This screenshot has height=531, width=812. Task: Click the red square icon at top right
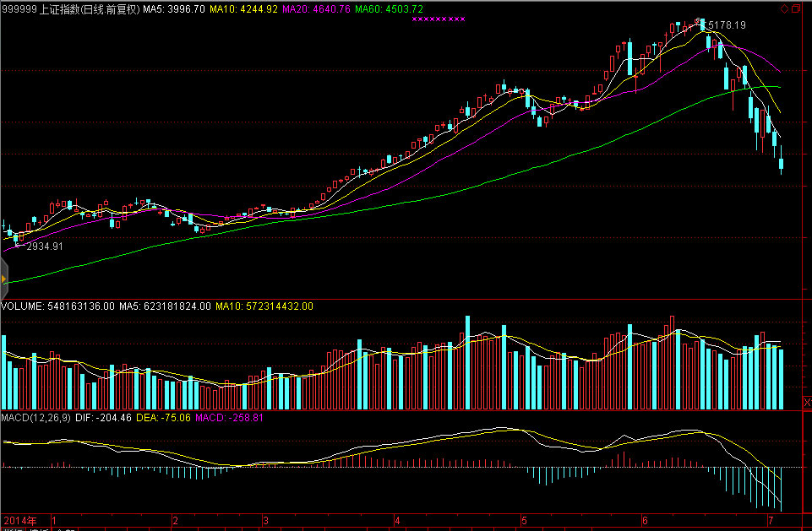798,8
